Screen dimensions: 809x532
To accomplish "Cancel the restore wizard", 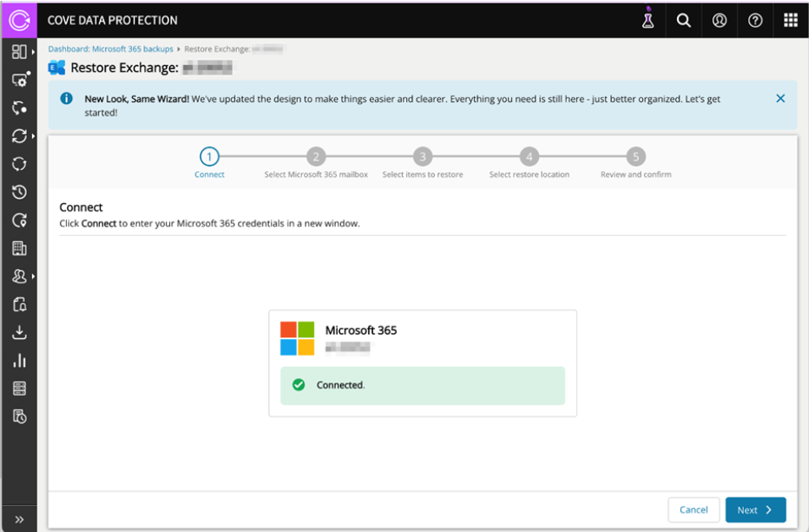I will (x=694, y=510).
